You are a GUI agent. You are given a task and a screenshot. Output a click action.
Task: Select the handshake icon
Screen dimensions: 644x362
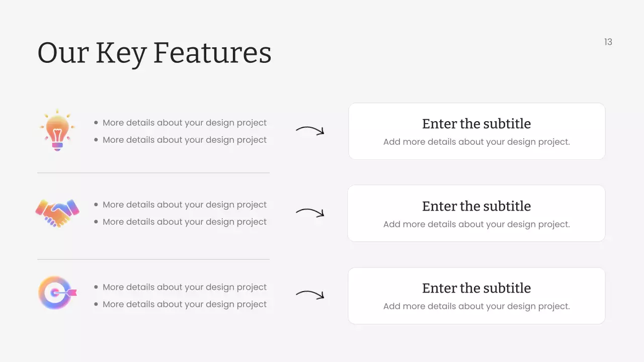[57, 213]
